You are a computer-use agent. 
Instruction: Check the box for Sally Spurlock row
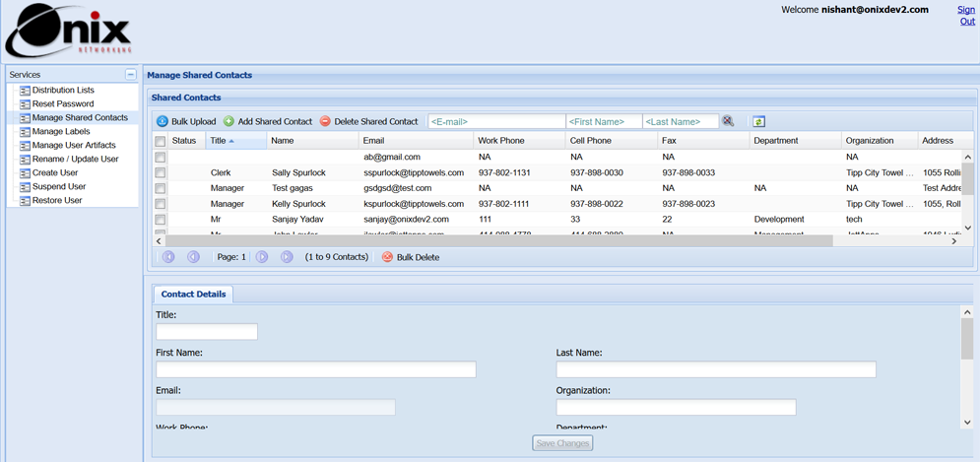[x=160, y=172]
